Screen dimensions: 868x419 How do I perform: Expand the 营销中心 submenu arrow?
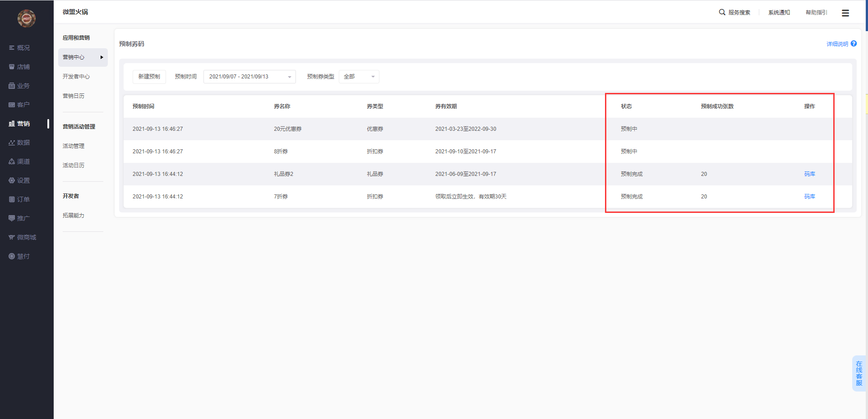point(102,57)
